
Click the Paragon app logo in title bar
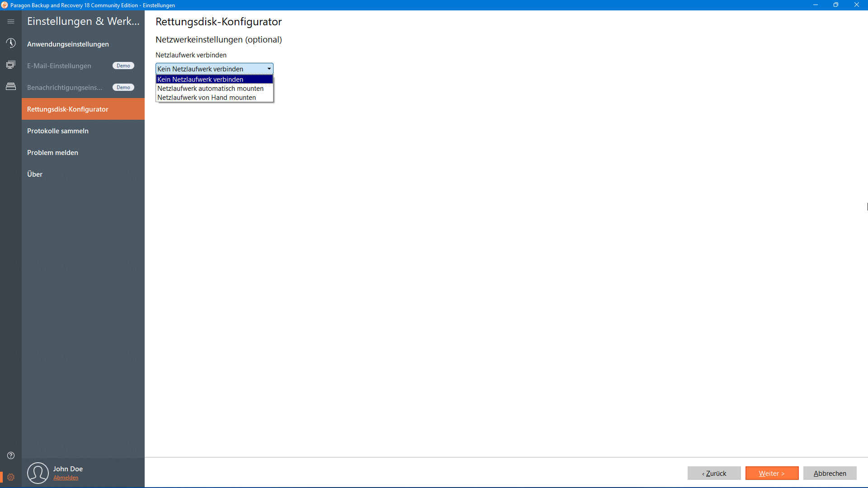click(x=5, y=5)
